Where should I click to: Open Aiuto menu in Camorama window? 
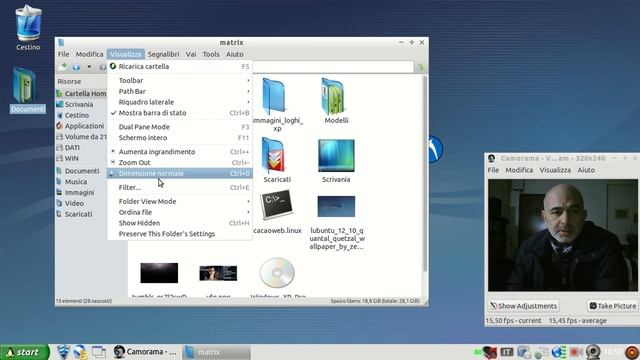pyautogui.click(x=586, y=170)
